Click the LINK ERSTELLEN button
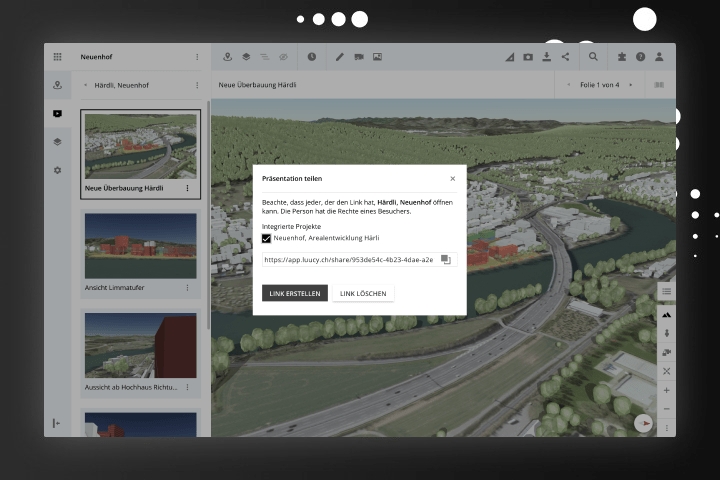The height and width of the screenshot is (480, 720). pyautogui.click(x=295, y=293)
